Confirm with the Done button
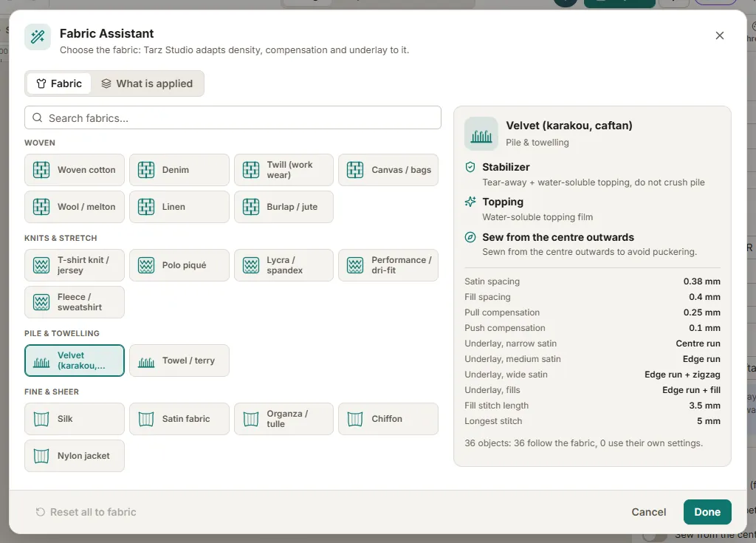The height and width of the screenshot is (543, 756). 707,512
